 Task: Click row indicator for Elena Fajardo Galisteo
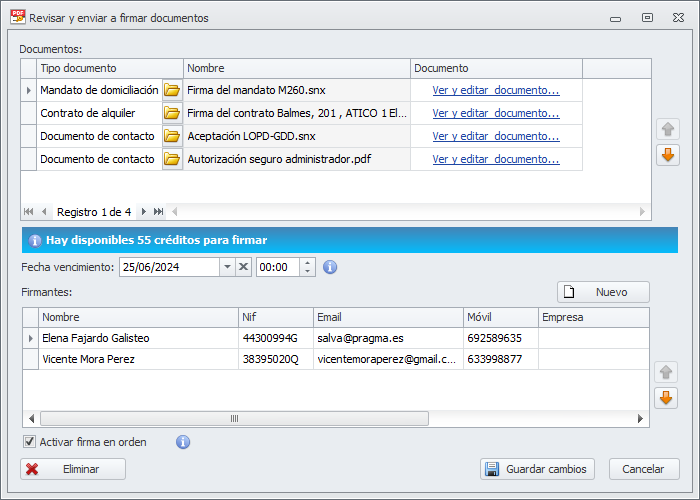click(30, 338)
